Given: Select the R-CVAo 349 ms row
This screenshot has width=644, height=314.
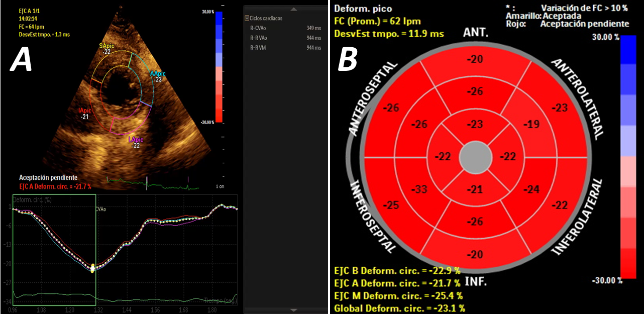Looking at the screenshot, I should (x=285, y=28).
